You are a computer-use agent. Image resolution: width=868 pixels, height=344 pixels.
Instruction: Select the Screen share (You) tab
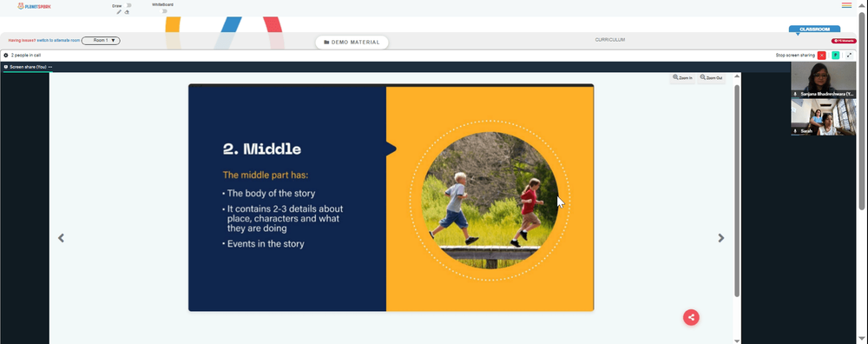[x=28, y=67]
